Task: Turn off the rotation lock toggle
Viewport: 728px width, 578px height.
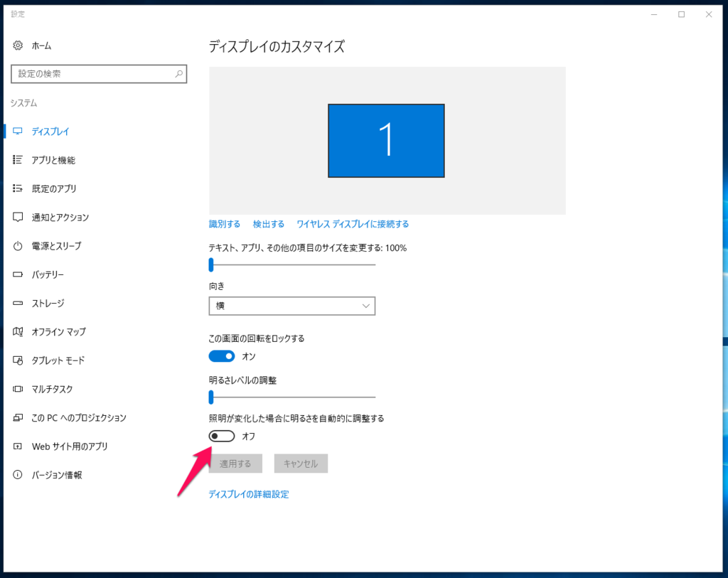Action: click(x=222, y=356)
